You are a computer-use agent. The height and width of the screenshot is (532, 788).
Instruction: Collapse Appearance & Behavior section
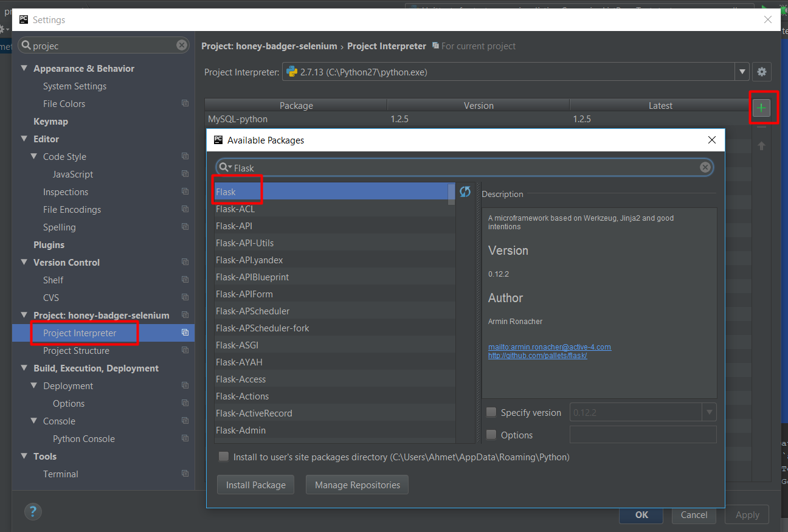[24, 69]
